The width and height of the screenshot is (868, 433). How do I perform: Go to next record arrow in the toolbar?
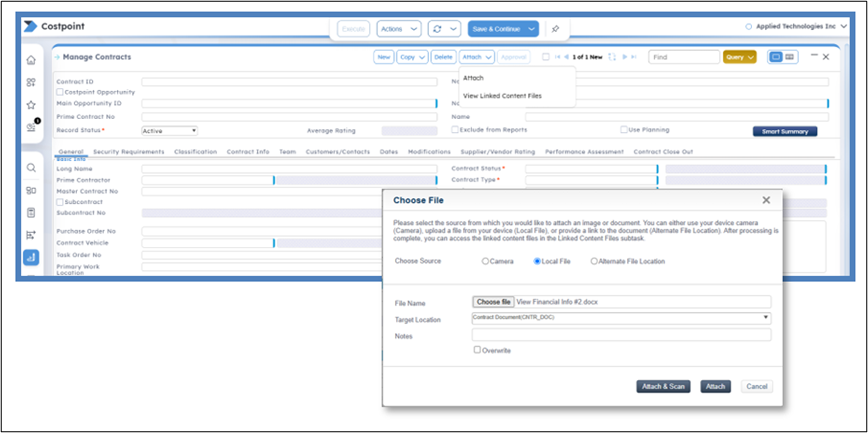[x=626, y=57]
